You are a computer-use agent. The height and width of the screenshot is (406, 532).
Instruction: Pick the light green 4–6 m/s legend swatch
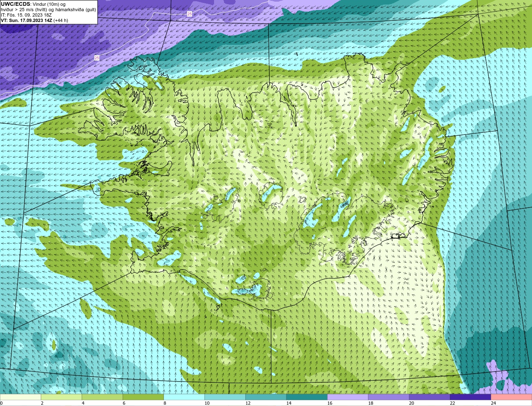[103, 397]
